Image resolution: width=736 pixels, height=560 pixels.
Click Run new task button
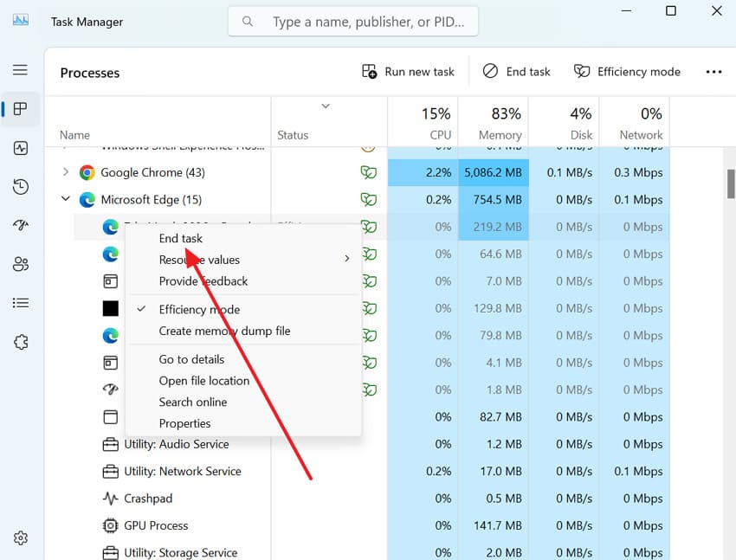pyautogui.click(x=408, y=72)
